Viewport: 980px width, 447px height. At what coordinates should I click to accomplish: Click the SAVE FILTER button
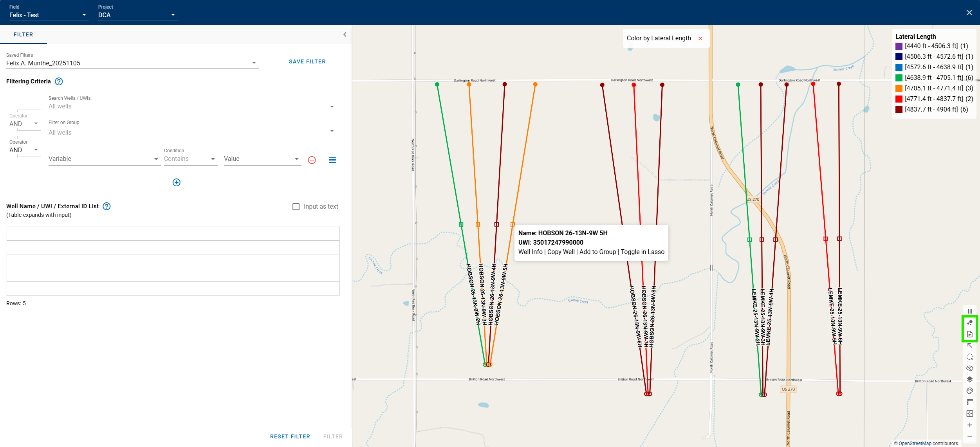(x=307, y=61)
